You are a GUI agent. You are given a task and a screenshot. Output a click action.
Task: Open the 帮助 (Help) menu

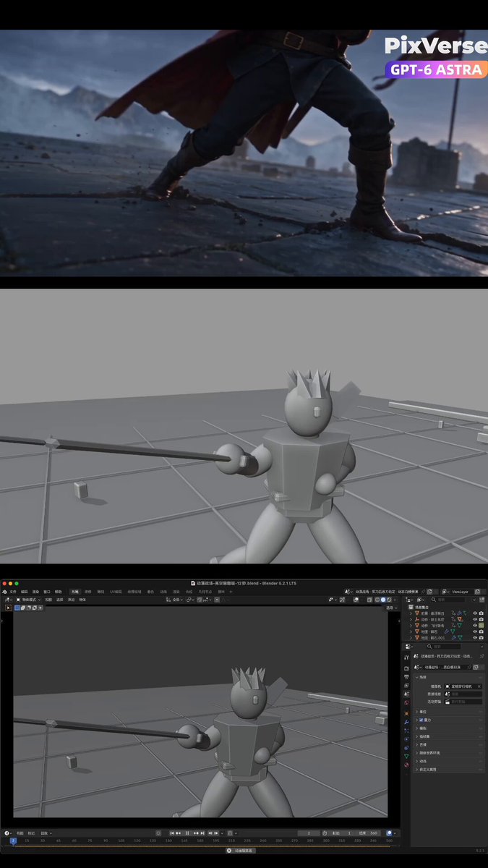(59, 591)
